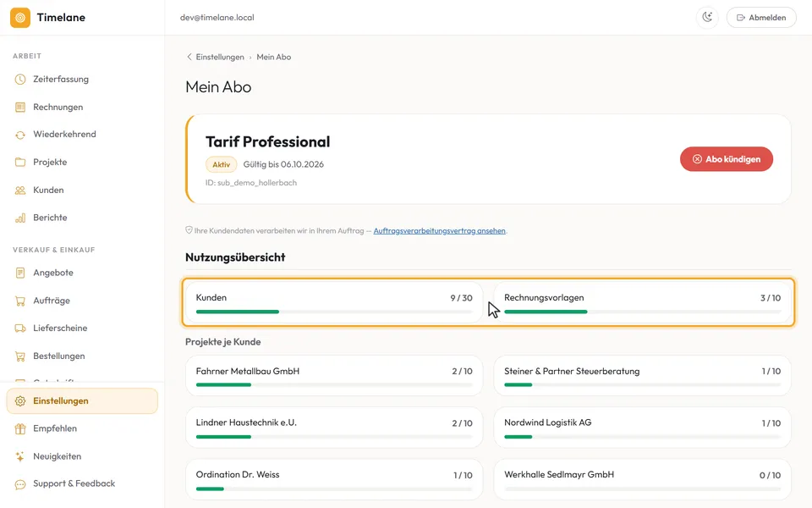
Task: Click the Support & Feedback chat icon
Action: pyautogui.click(x=20, y=484)
